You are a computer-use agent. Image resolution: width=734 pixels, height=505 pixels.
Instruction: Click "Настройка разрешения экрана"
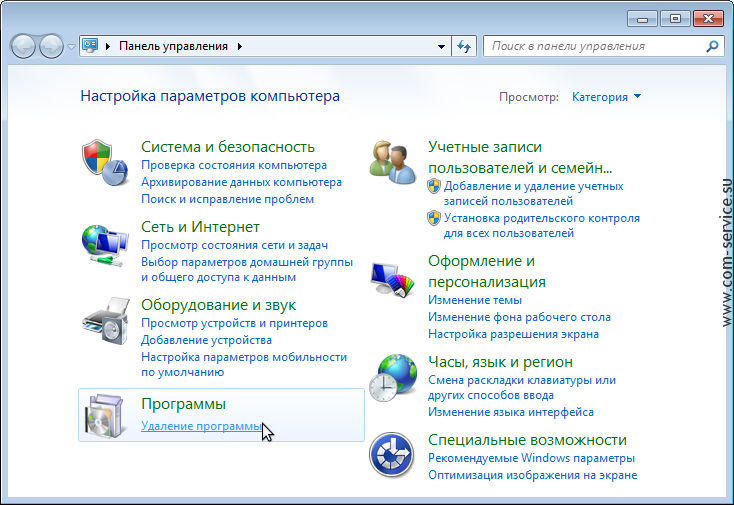[513, 334]
